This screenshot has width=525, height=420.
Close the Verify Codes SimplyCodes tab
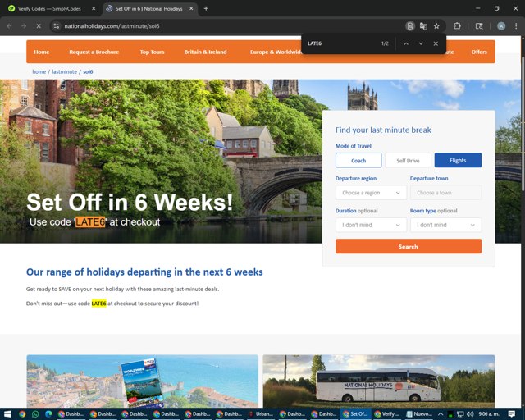[94, 9]
